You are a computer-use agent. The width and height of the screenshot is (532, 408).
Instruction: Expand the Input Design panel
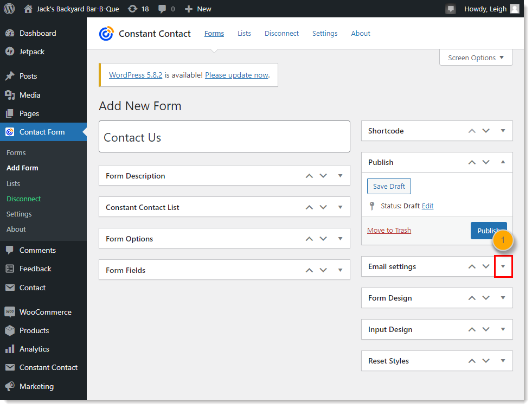coord(503,329)
